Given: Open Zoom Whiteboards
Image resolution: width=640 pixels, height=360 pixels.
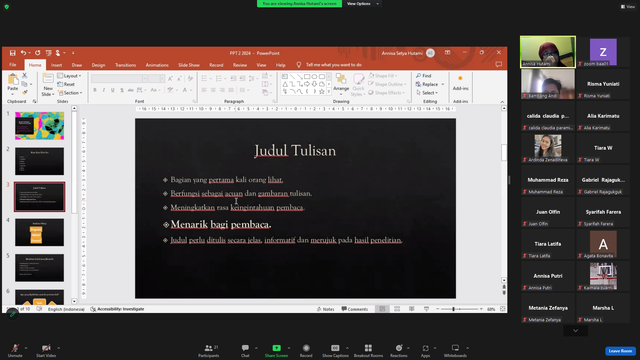Looking at the screenshot, I should click(455, 350).
